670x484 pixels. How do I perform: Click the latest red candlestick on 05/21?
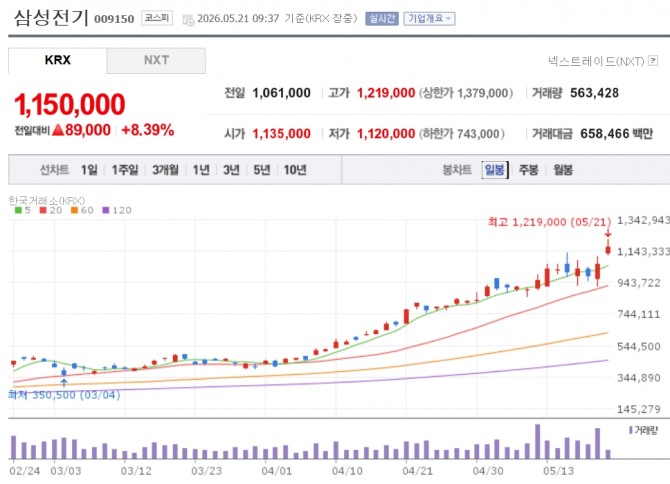tap(608, 249)
